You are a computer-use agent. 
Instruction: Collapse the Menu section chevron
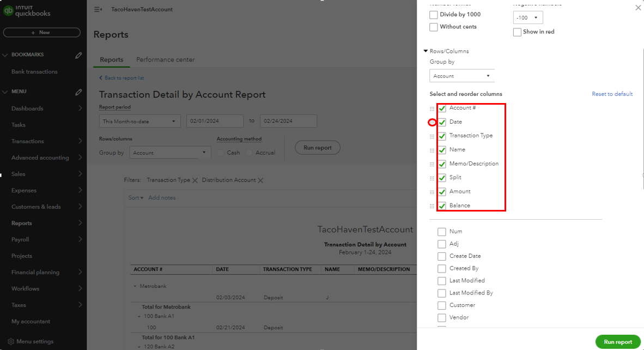5,92
